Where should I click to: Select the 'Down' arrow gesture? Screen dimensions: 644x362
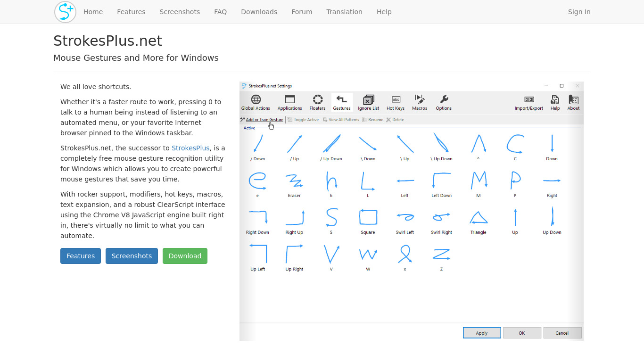[552, 147]
